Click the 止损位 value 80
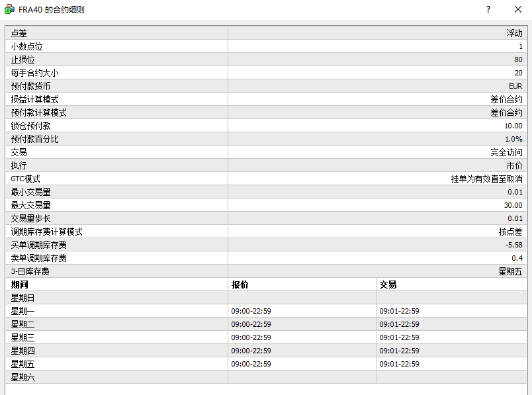 (517, 60)
